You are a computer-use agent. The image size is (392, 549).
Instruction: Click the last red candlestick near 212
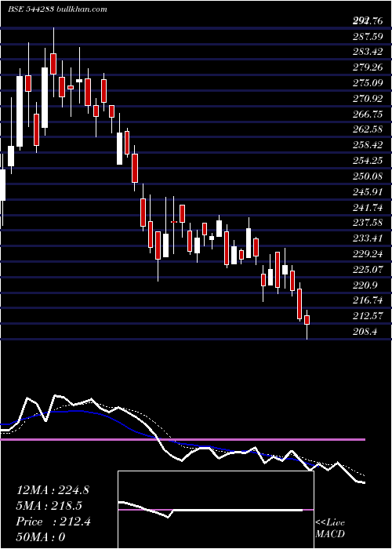(x=307, y=320)
